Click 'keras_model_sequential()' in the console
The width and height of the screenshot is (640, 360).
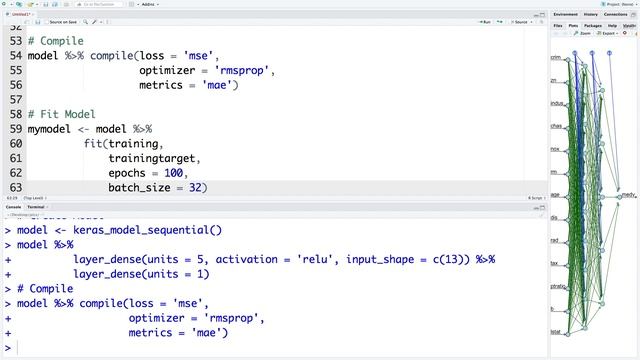[147, 230]
